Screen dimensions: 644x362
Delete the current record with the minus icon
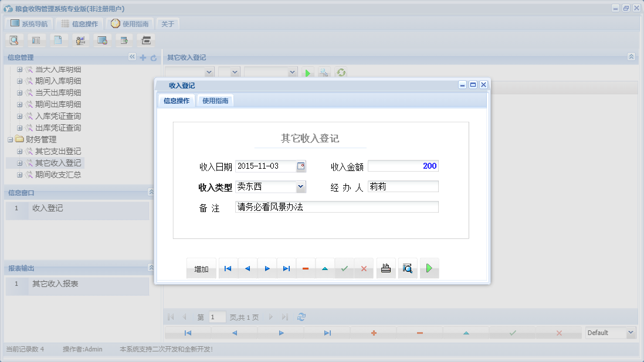click(x=305, y=268)
